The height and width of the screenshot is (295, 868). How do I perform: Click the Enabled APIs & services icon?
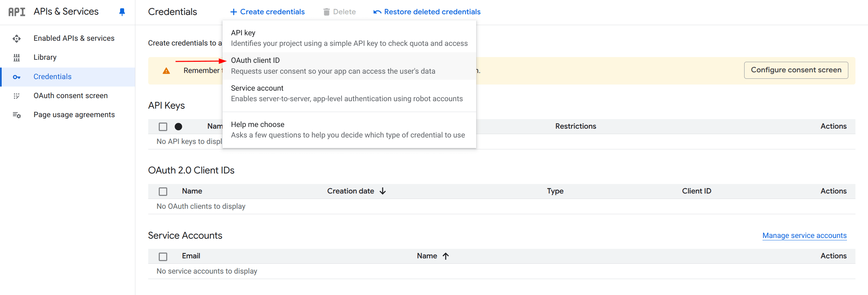(17, 38)
